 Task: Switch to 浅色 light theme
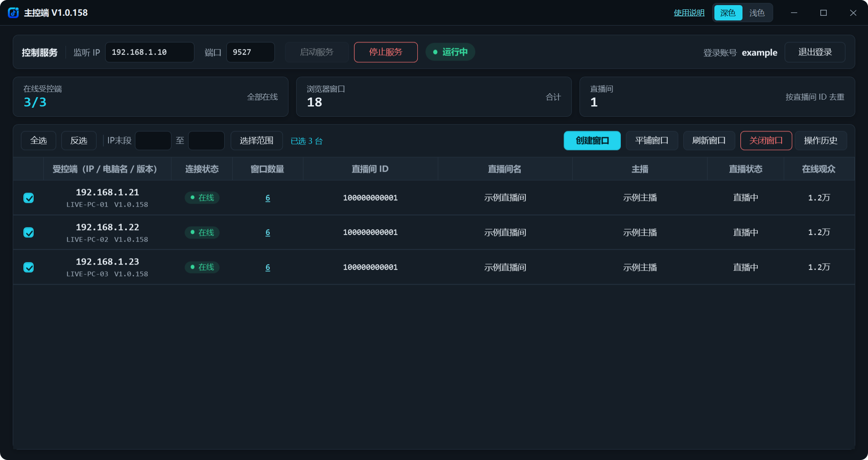click(x=757, y=13)
